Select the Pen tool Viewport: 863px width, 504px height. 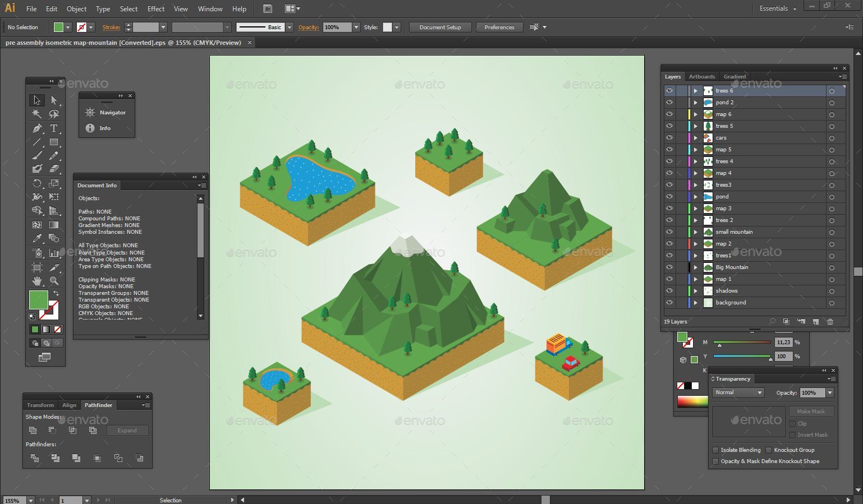click(x=36, y=127)
